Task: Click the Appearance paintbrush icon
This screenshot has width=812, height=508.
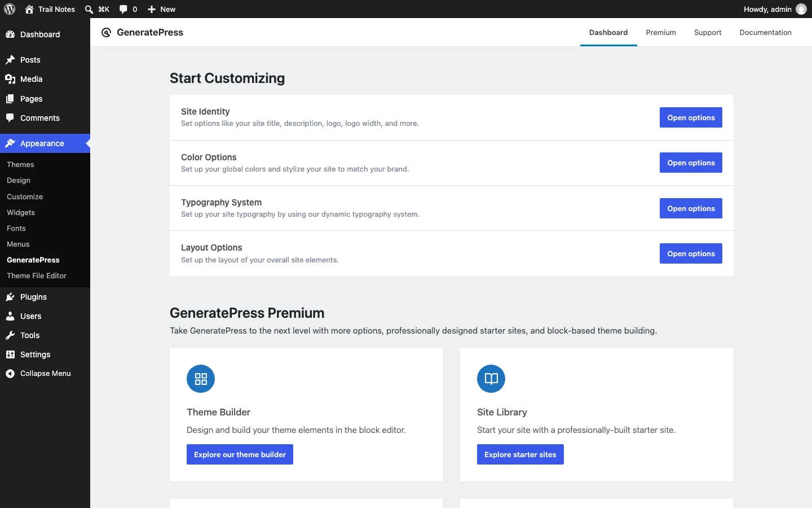Action: [x=10, y=143]
